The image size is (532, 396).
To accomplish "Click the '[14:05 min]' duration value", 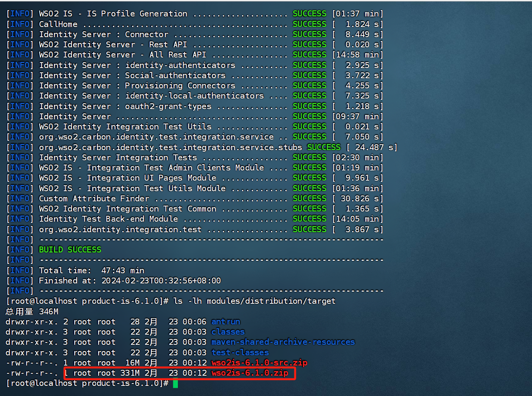I will tap(358, 219).
